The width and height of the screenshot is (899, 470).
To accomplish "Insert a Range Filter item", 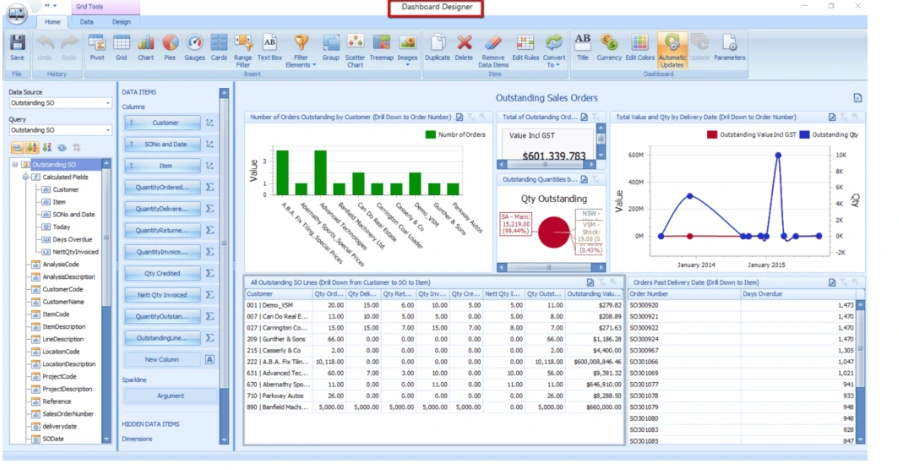I will click(x=243, y=50).
